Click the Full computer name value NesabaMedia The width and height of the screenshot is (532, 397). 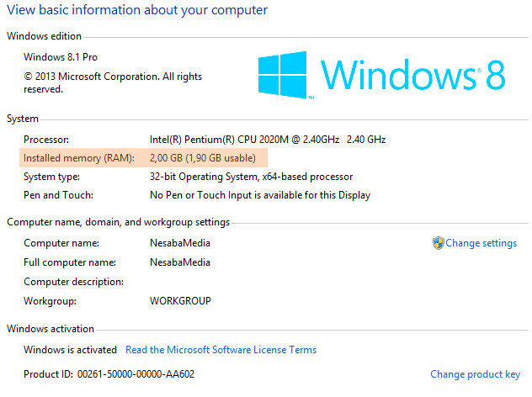point(180,262)
